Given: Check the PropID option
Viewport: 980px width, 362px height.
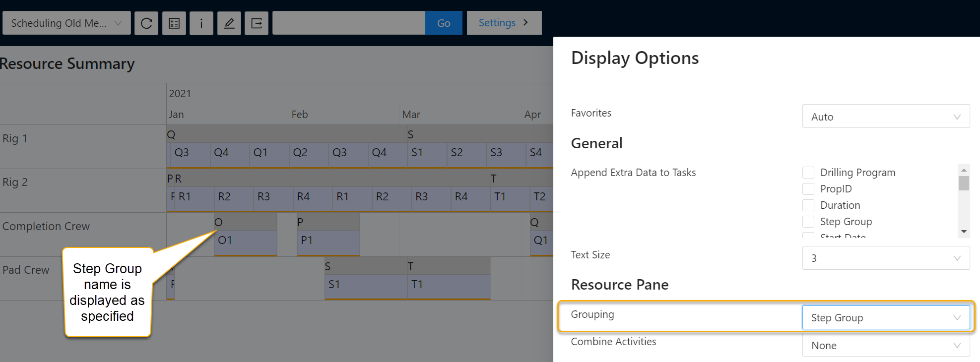Looking at the screenshot, I should click(x=808, y=189).
